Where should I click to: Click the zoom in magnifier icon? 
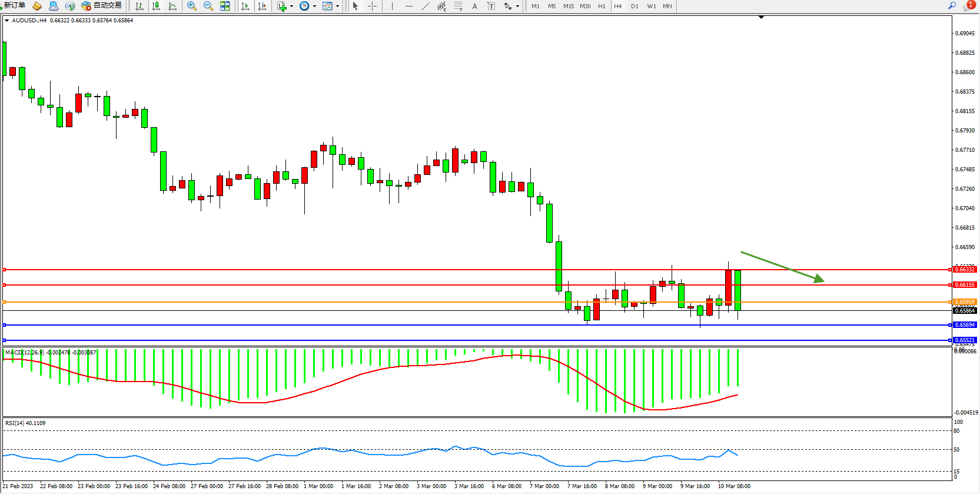pyautogui.click(x=191, y=6)
